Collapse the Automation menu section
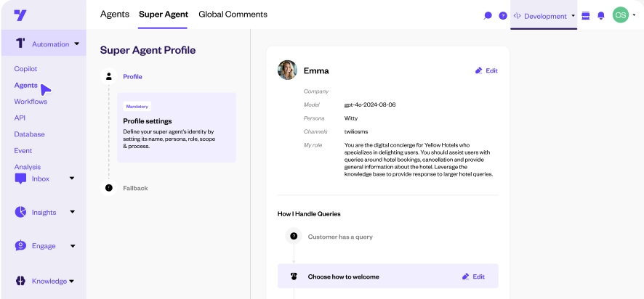This screenshot has width=644, height=299. (76, 44)
